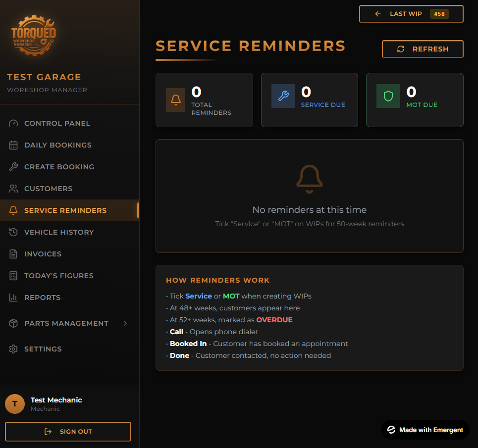Click the Vehicle History clock icon

[x=13, y=232]
